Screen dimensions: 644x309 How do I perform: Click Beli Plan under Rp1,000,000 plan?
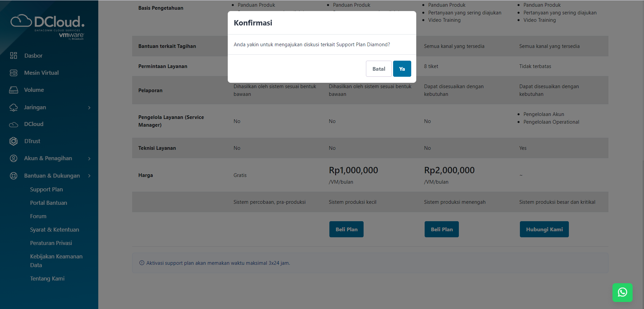(x=346, y=229)
